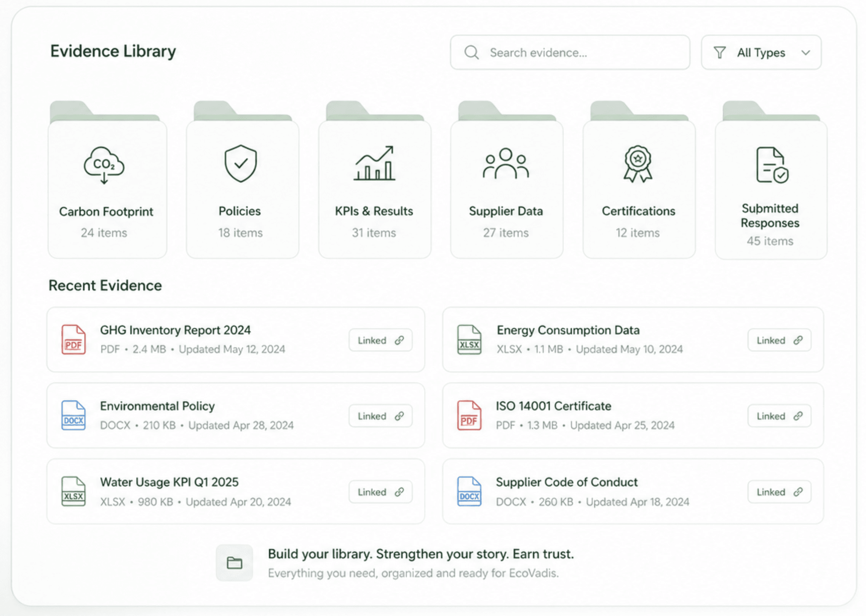Click chain link icon on Supplier Code Linked badge
This screenshot has width=866, height=616.
pos(798,492)
